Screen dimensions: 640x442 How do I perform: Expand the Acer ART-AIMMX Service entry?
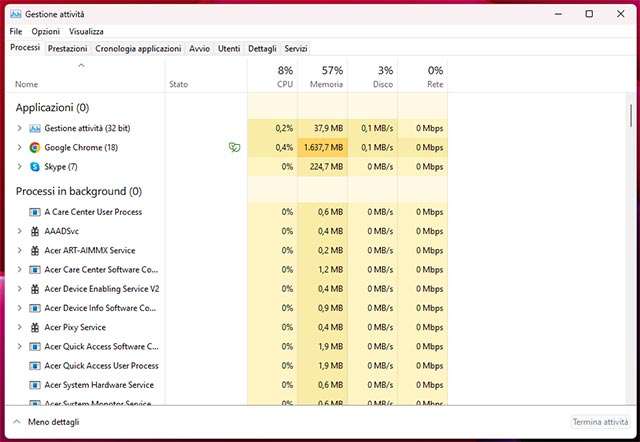pyautogui.click(x=19, y=250)
